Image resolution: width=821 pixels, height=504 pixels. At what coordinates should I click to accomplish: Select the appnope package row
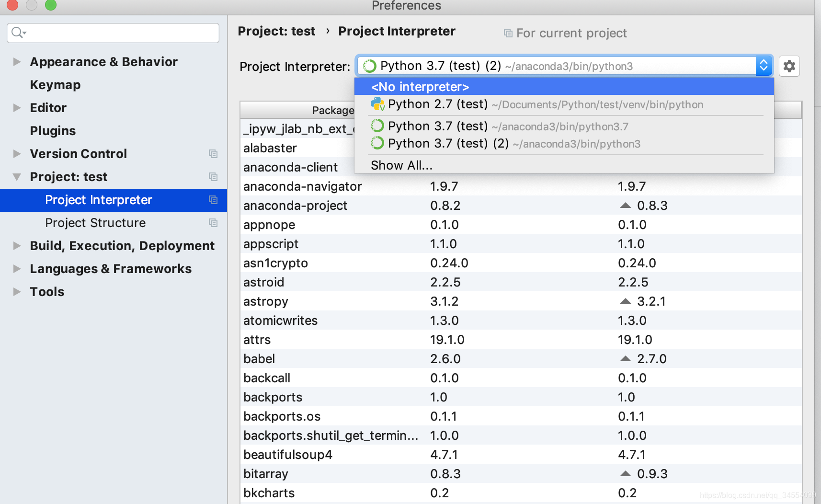pyautogui.click(x=521, y=225)
